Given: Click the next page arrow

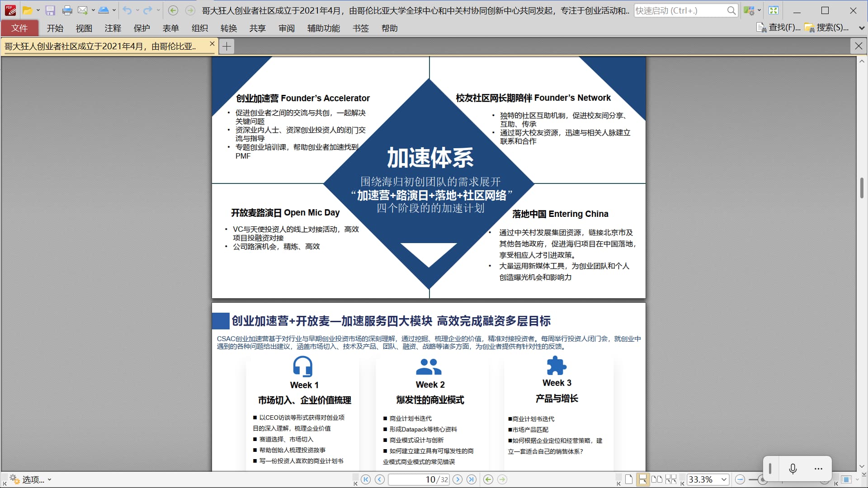Looking at the screenshot, I should point(458,479).
